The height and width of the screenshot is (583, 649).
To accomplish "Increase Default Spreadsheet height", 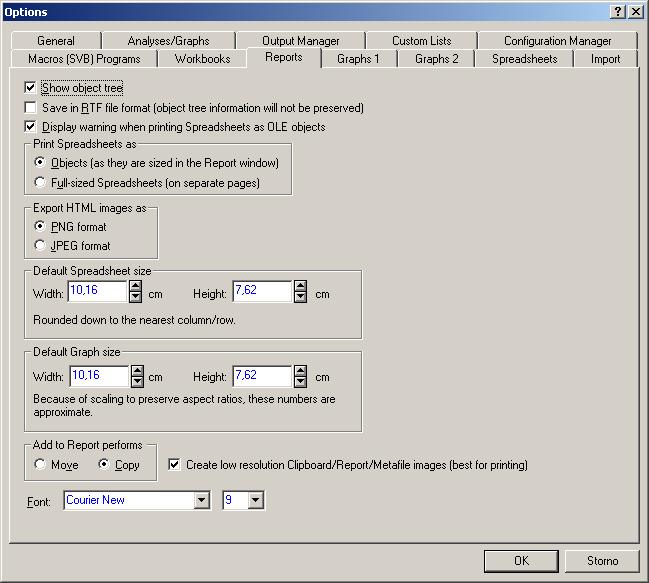I will click(x=301, y=286).
